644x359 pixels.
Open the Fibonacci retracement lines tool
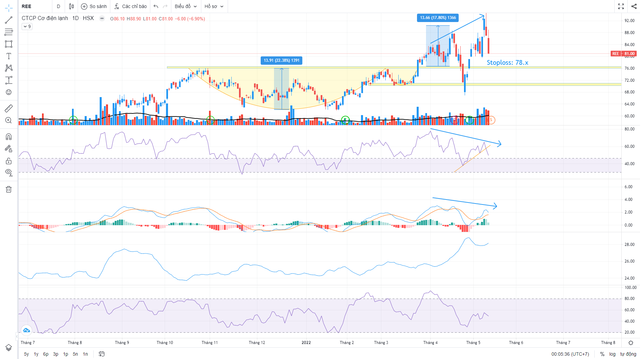point(9,32)
